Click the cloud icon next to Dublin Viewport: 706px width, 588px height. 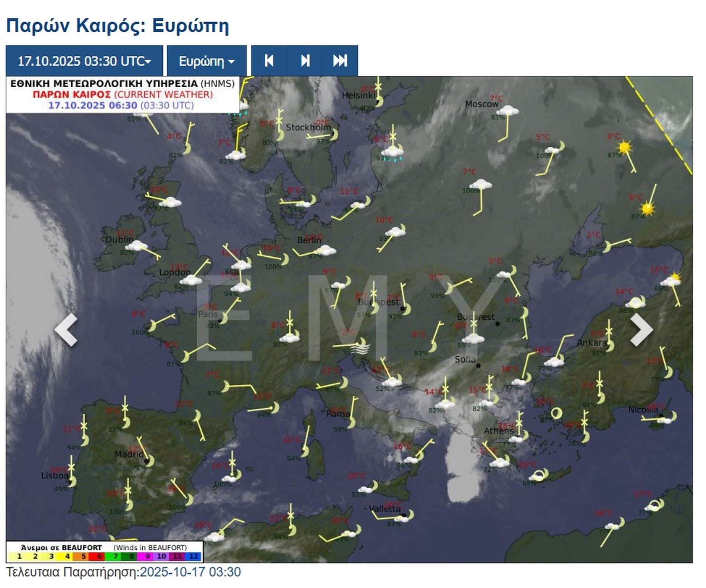click(136, 246)
